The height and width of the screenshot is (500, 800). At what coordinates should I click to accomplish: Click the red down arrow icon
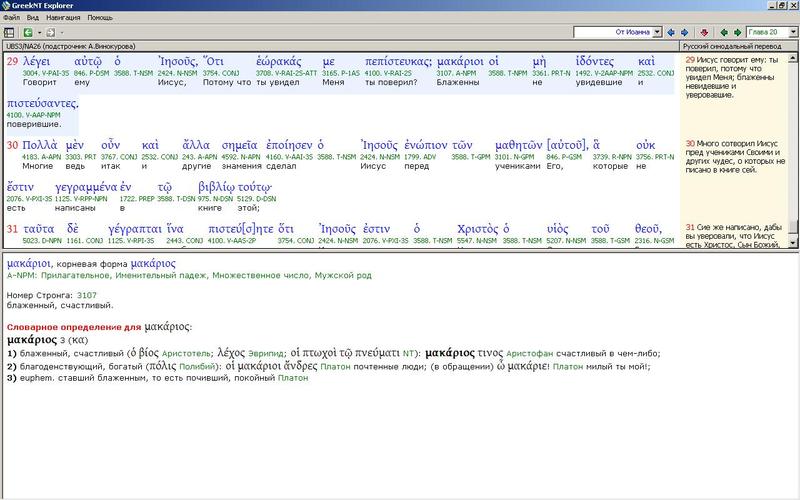click(705, 33)
